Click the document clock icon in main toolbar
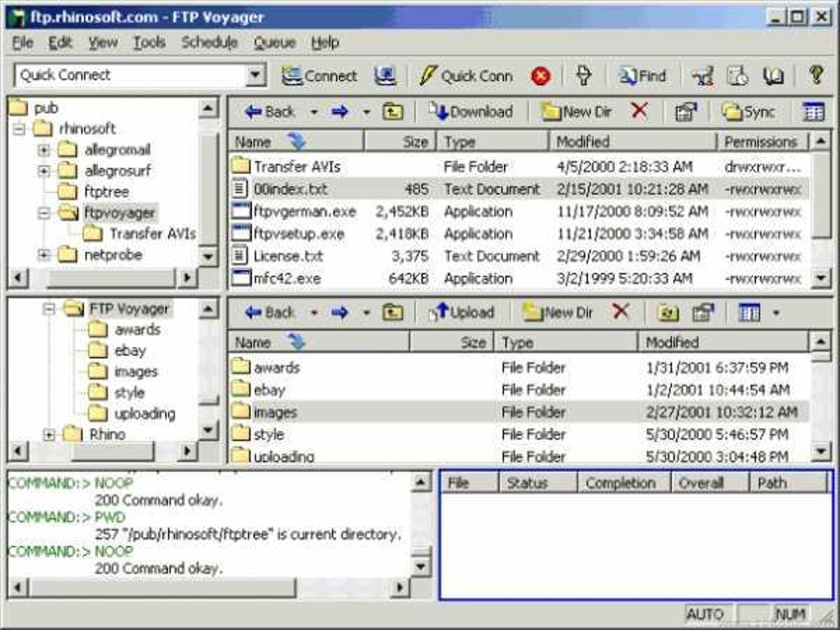This screenshot has width=840, height=630. 737,76
